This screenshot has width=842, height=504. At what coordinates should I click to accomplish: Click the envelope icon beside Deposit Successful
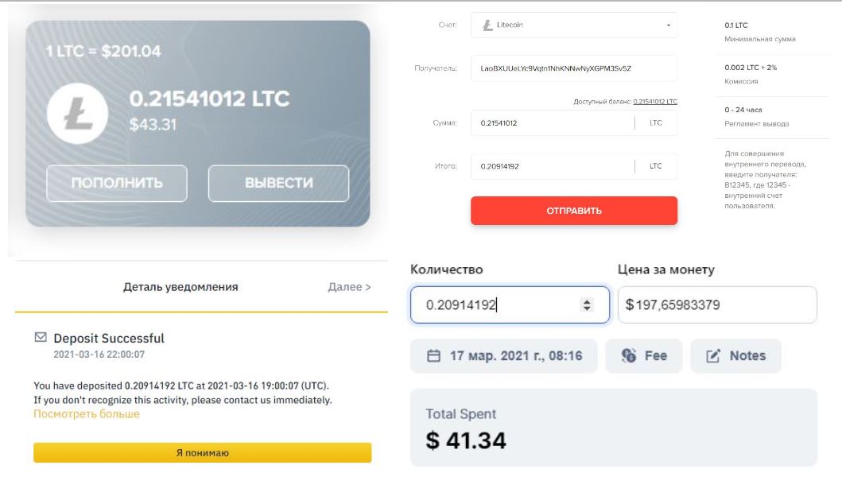pyautogui.click(x=41, y=338)
